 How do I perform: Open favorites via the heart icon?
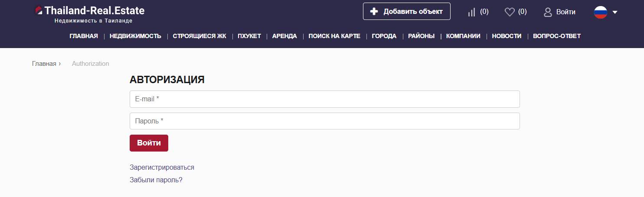point(510,12)
